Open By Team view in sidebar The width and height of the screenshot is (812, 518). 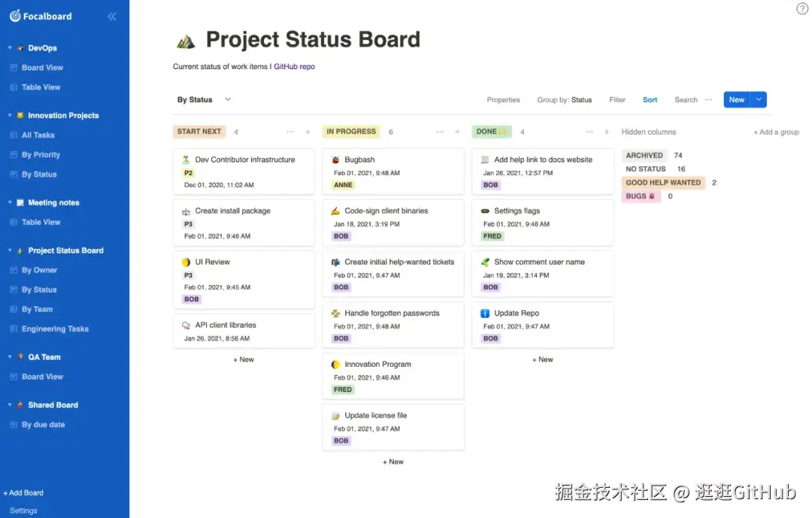[x=38, y=309]
